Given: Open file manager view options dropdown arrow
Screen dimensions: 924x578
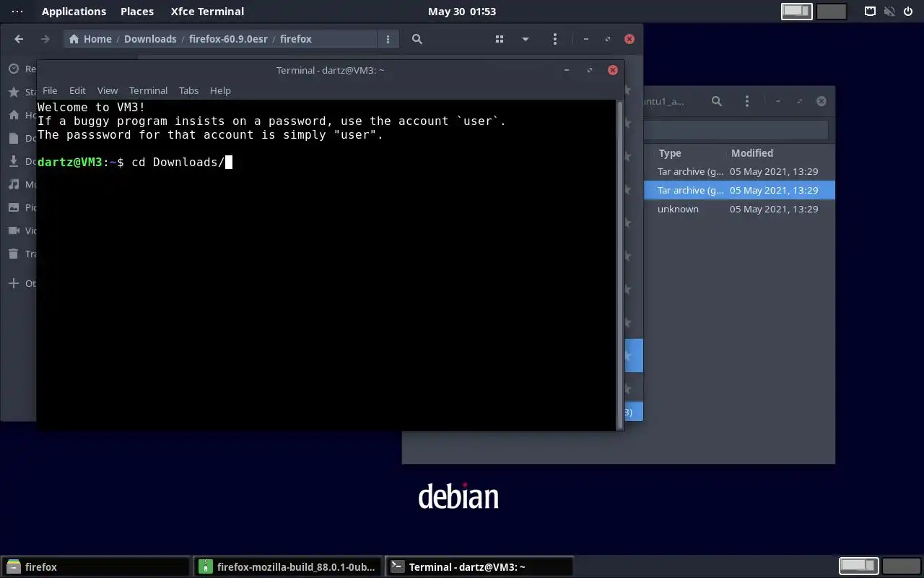Looking at the screenshot, I should (526, 39).
